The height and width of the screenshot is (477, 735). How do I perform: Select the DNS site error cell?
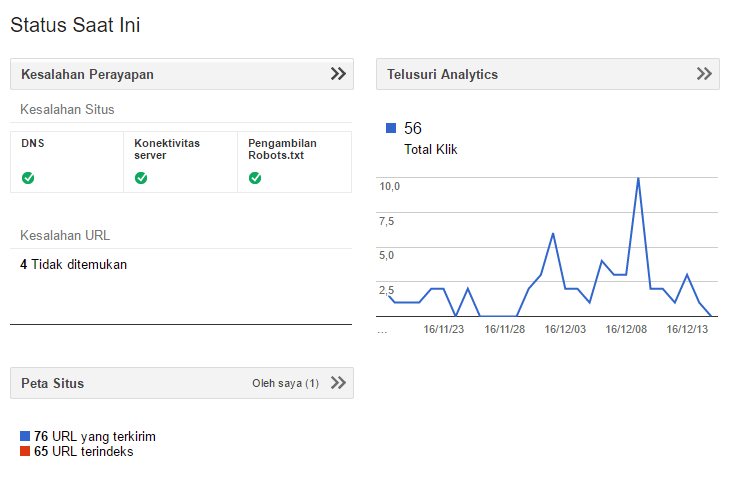pos(33,143)
